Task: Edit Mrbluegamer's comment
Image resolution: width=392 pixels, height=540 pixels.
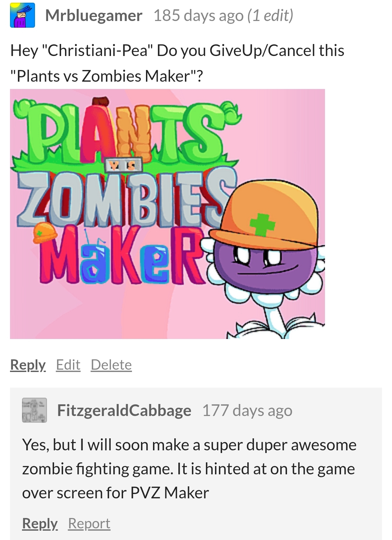Action: click(x=68, y=365)
